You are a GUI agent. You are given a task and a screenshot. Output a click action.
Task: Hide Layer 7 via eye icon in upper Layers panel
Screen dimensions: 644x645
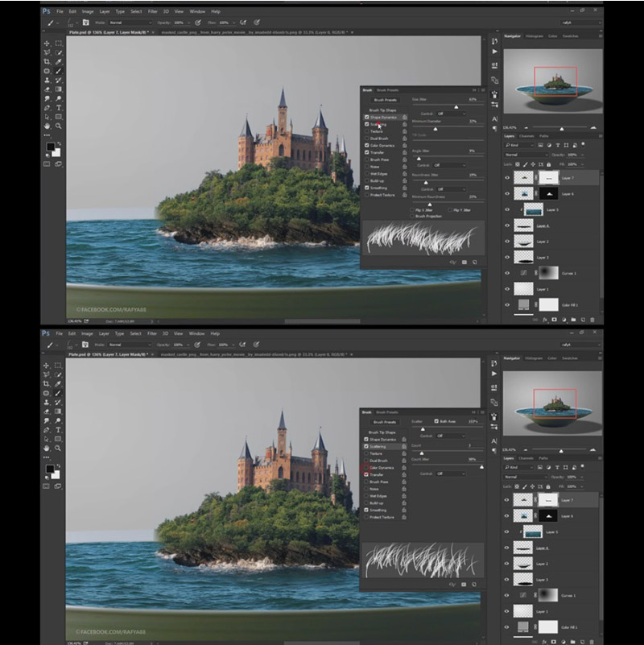coord(507,178)
